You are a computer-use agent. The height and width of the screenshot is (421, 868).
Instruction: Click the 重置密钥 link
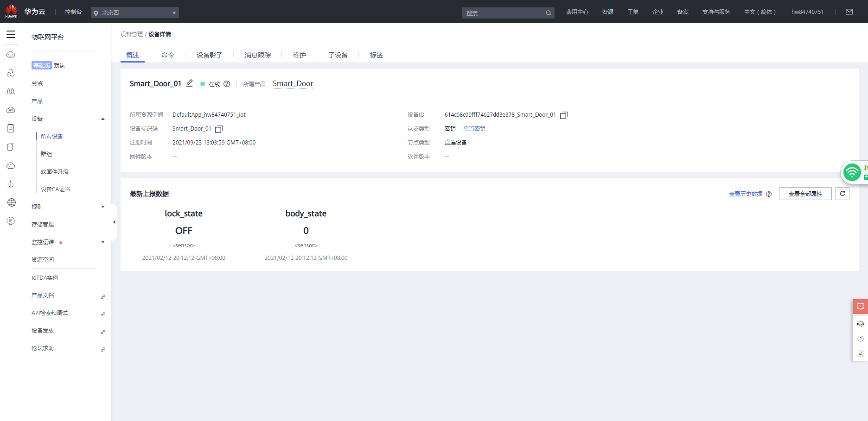(x=474, y=129)
